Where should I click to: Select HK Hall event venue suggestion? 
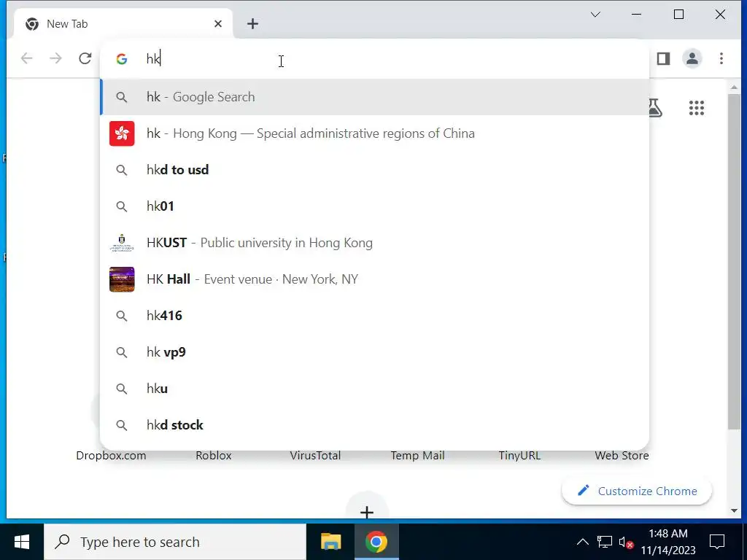click(x=374, y=279)
